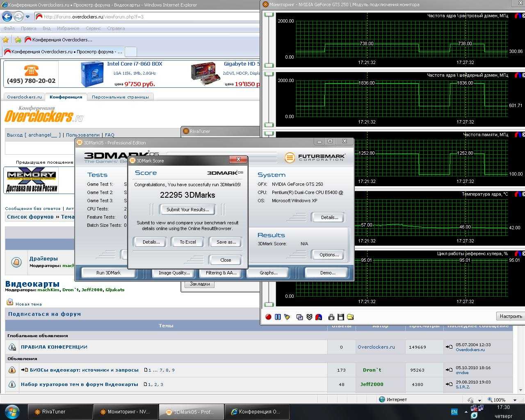Click the Закладки button in RivaTuner window
Image resolution: width=525 pixels, height=420 pixels.
pos(200,284)
